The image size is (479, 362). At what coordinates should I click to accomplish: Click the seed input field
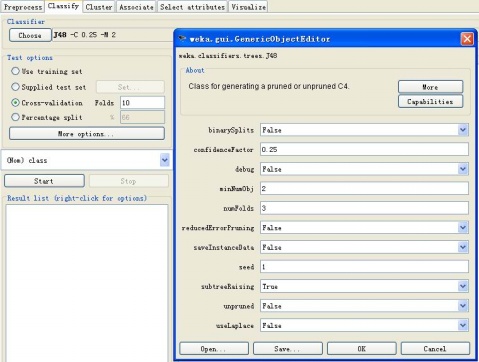(364, 267)
